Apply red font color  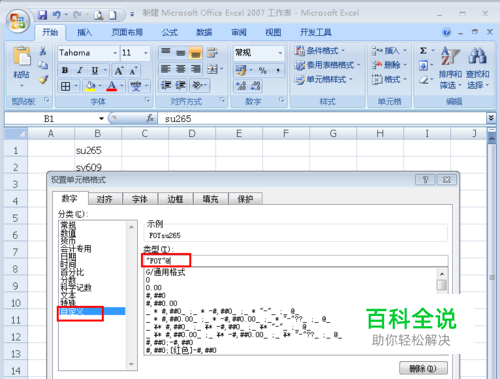(112, 86)
